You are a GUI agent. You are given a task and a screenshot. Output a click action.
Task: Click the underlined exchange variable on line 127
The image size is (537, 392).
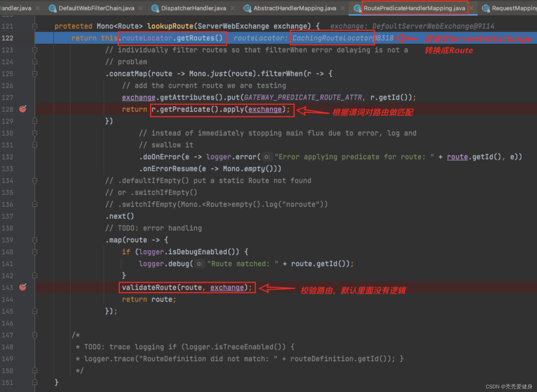pyautogui.click(x=138, y=97)
